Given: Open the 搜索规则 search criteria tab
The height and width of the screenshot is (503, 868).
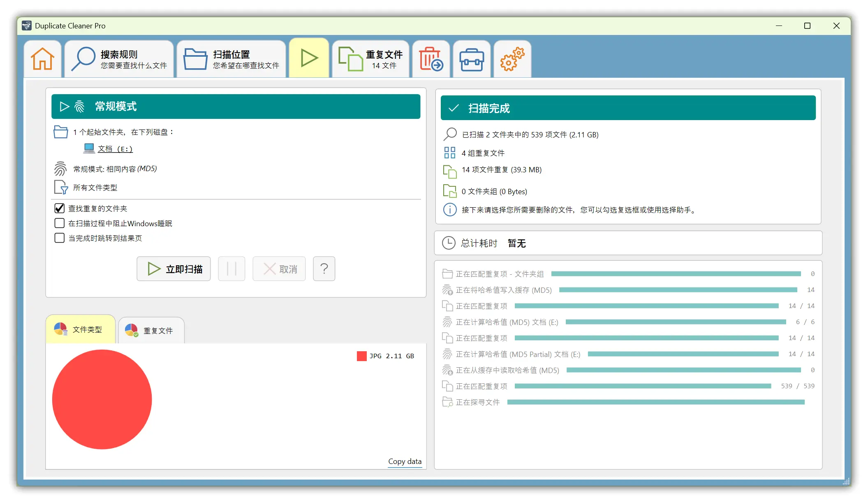Looking at the screenshot, I should click(119, 59).
